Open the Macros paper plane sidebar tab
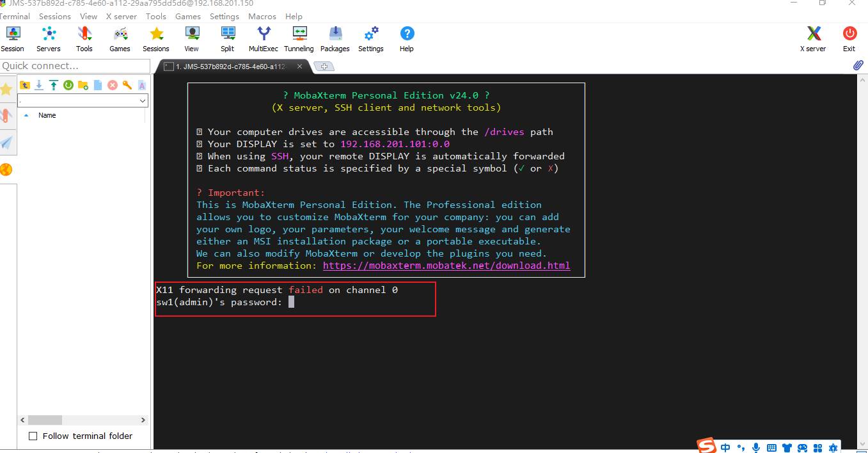The image size is (868, 453). pyautogui.click(x=6, y=142)
